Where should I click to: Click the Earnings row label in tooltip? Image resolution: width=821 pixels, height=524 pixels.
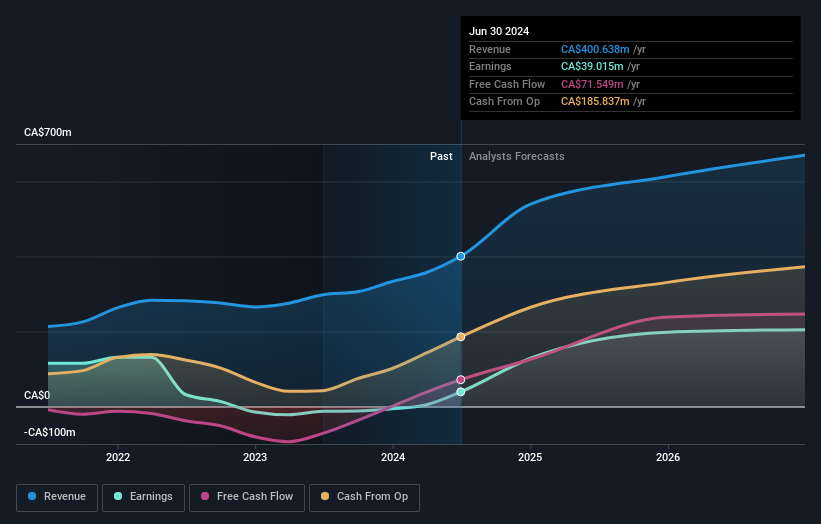point(490,66)
